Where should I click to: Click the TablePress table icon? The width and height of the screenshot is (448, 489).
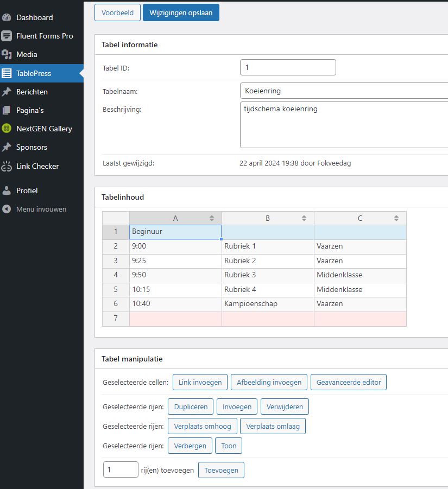point(6,73)
